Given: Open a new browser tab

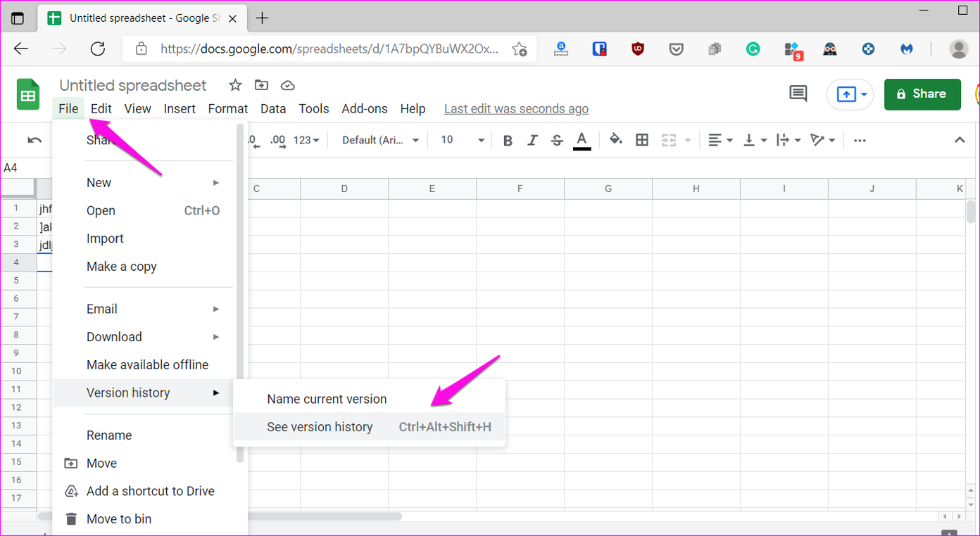Looking at the screenshot, I should point(262,18).
